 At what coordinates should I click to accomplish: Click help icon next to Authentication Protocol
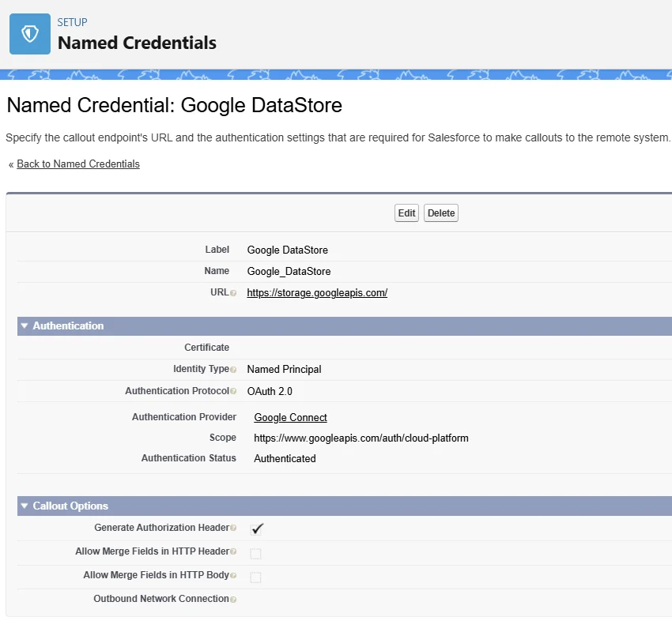coord(233,392)
